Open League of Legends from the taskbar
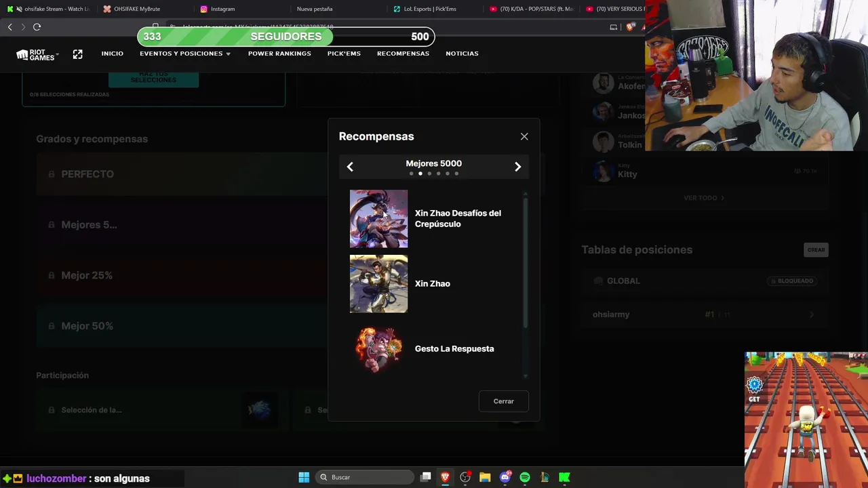This screenshot has height=488, width=868. (545, 477)
